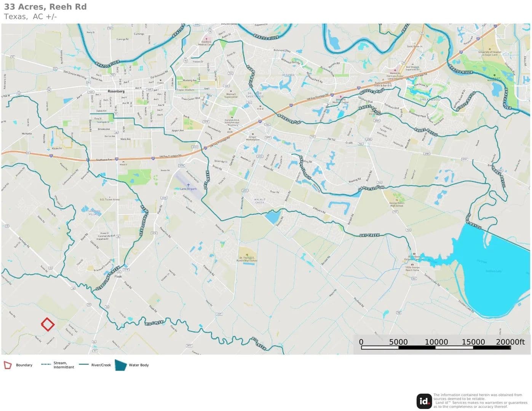Image resolution: width=532 pixels, height=411 pixels.
Task: Click the Dry Creek label
Action: click(x=369, y=235)
